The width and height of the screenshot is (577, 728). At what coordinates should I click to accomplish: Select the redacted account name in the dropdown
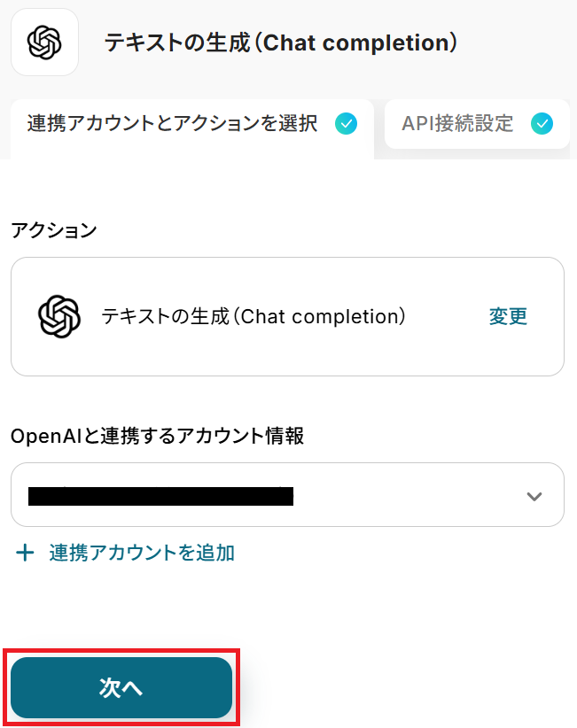tap(160, 496)
